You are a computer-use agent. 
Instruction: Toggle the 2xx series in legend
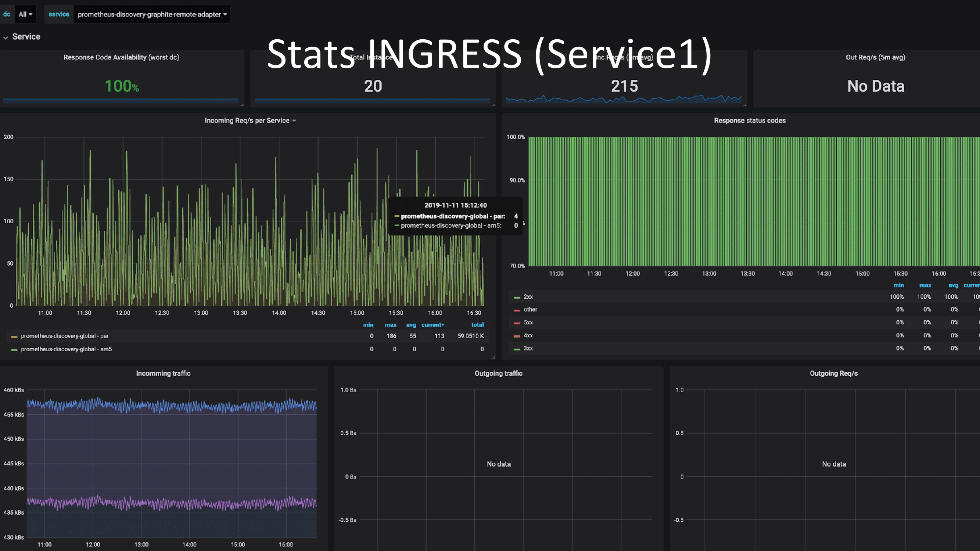click(x=528, y=297)
